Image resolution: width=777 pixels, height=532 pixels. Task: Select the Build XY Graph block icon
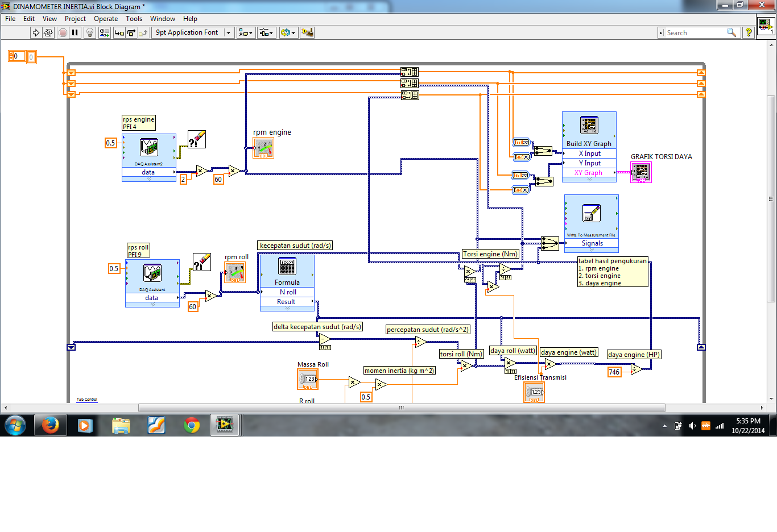click(x=589, y=125)
